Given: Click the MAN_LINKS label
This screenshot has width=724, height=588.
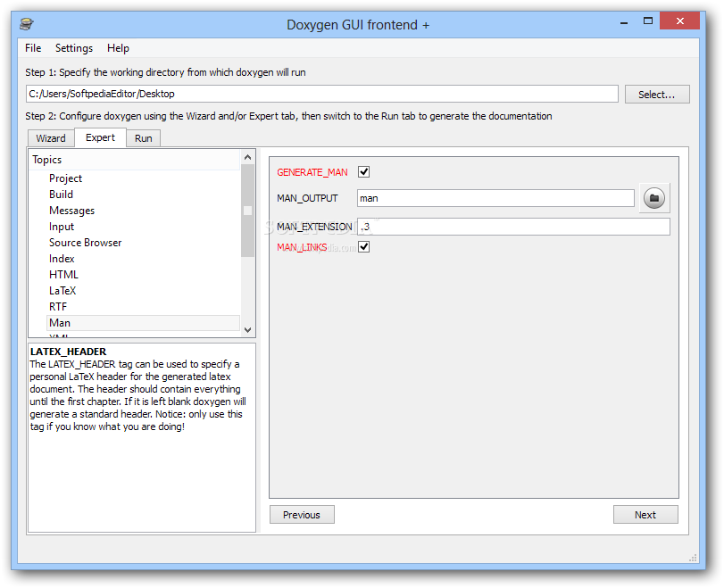Looking at the screenshot, I should click(x=302, y=247).
